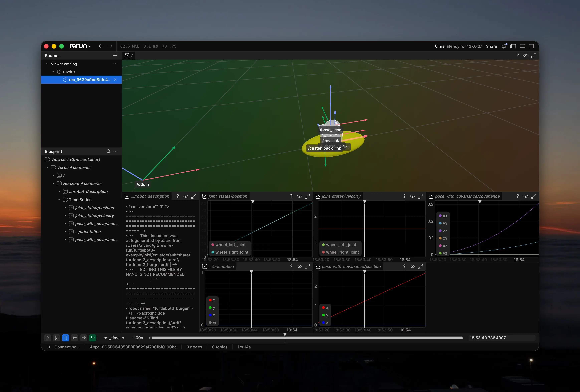580x392 pixels.
Task: Maximize the 3D view
Action: [534, 56]
